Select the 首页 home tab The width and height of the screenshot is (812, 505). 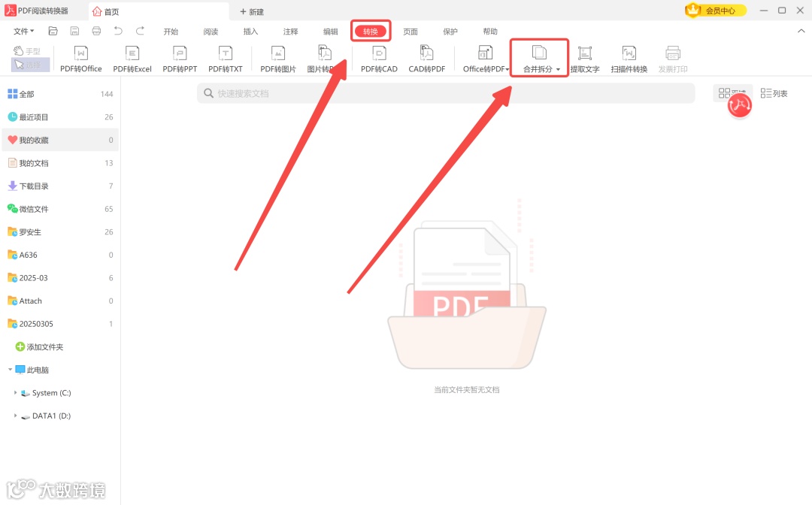pyautogui.click(x=158, y=11)
